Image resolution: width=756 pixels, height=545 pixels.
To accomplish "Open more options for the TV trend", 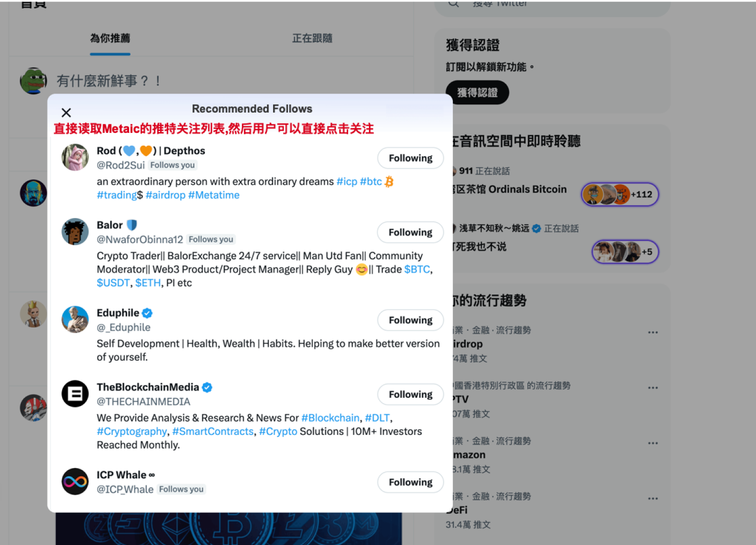I will point(653,388).
